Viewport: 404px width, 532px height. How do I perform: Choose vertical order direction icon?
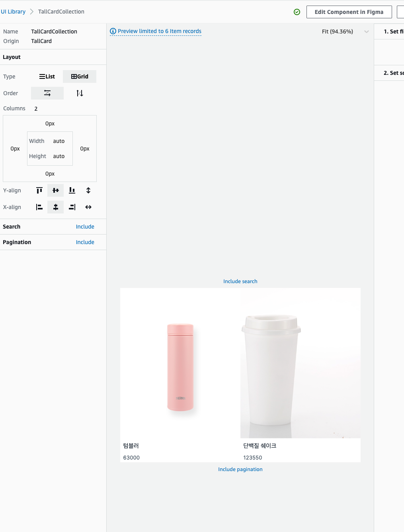click(80, 93)
